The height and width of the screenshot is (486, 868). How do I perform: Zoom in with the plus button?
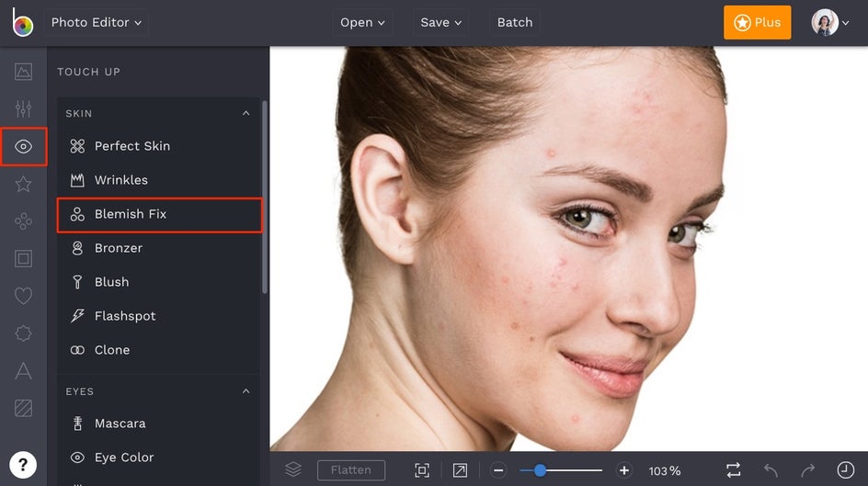pos(623,470)
